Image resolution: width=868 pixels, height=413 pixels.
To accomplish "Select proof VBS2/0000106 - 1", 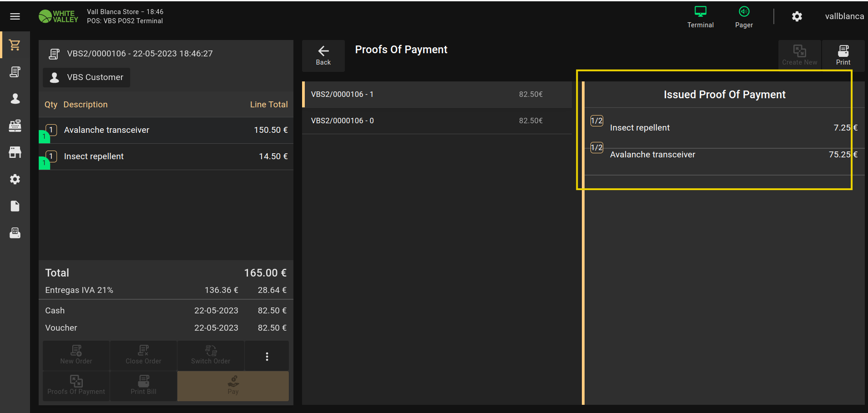I will pos(437,94).
